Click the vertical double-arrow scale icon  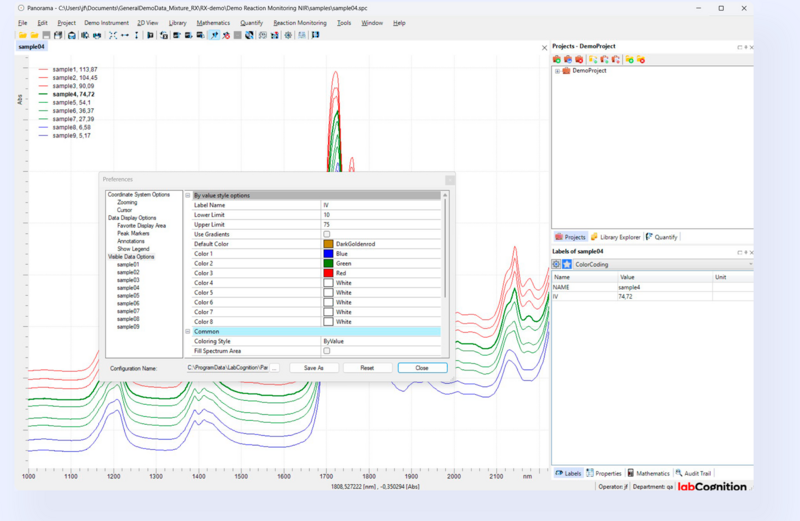point(136,35)
